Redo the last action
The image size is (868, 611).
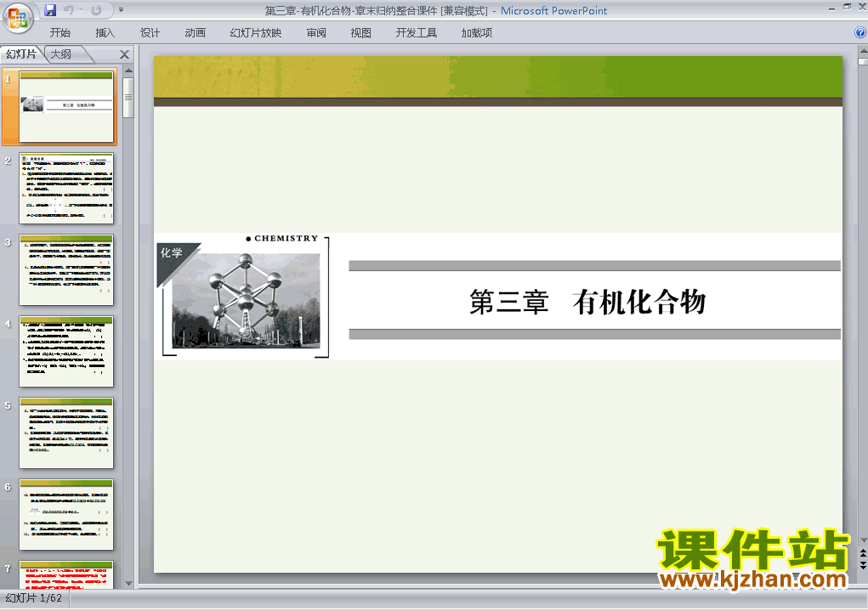96,10
